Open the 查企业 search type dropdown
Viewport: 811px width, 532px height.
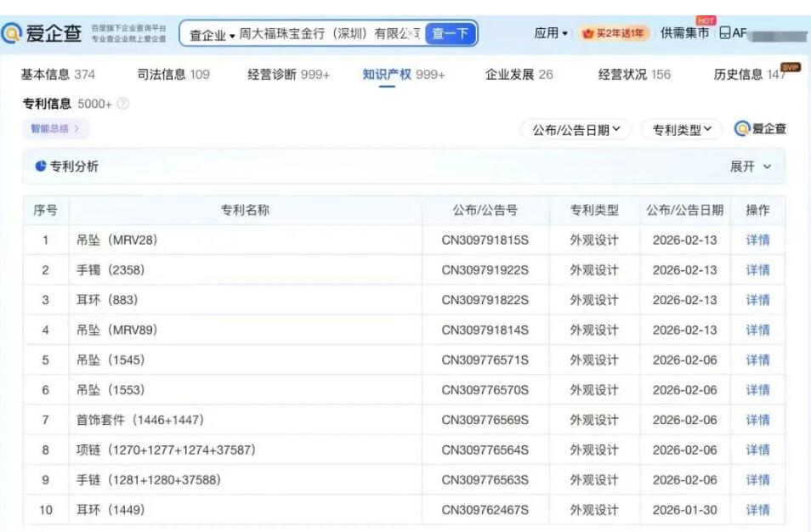coord(212,35)
